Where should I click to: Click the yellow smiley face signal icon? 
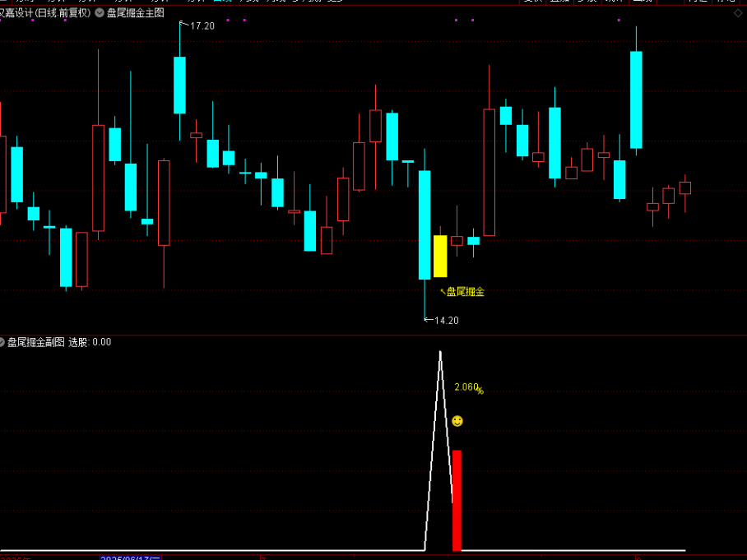(x=457, y=421)
